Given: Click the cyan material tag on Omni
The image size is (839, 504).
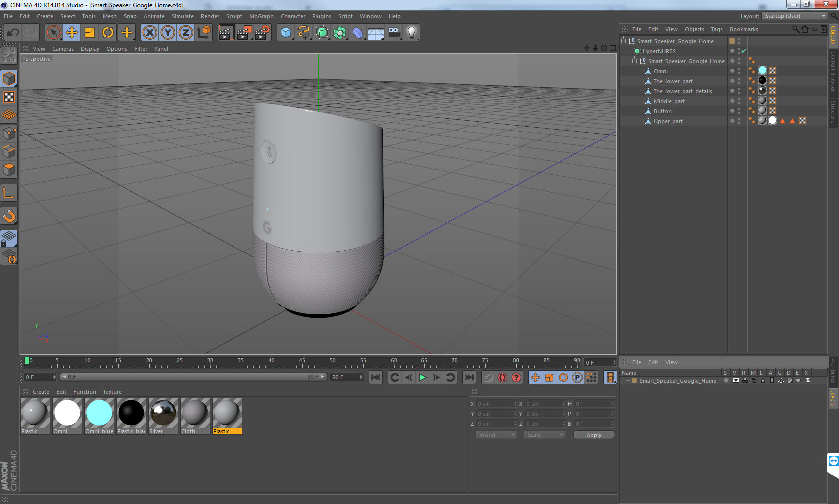Looking at the screenshot, I should 762,71.
